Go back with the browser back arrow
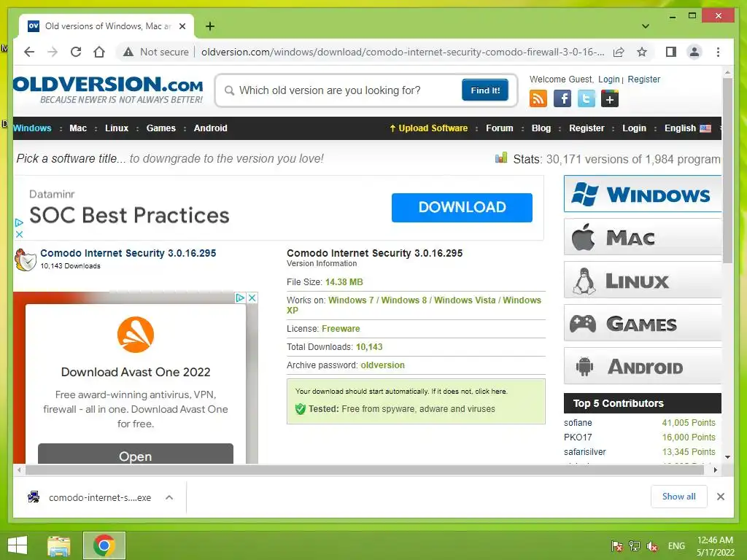The image size is (747, 560). coord(29,52)
